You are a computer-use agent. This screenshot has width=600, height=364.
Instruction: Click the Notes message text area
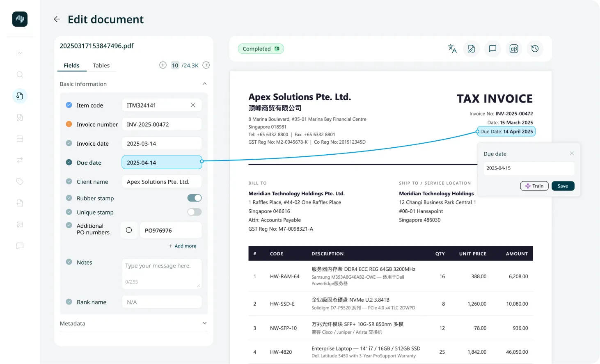tap(162, 274)
